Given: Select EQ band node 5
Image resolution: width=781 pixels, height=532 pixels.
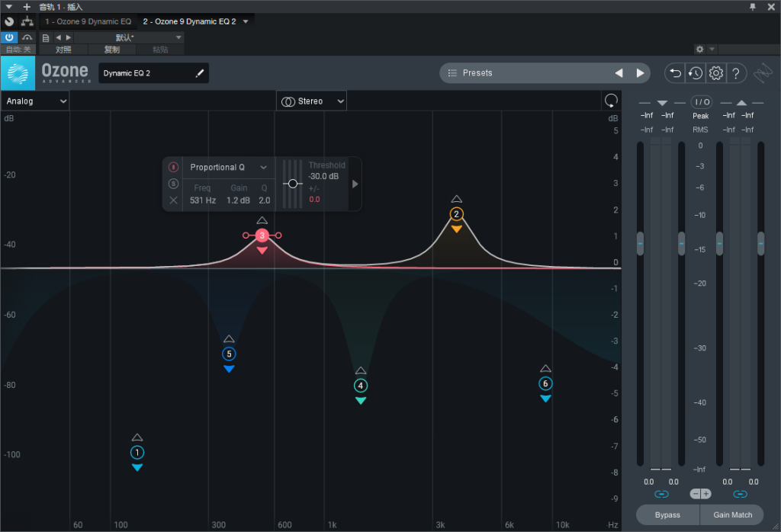Looking at the screenshot, I should pos(229,354).
